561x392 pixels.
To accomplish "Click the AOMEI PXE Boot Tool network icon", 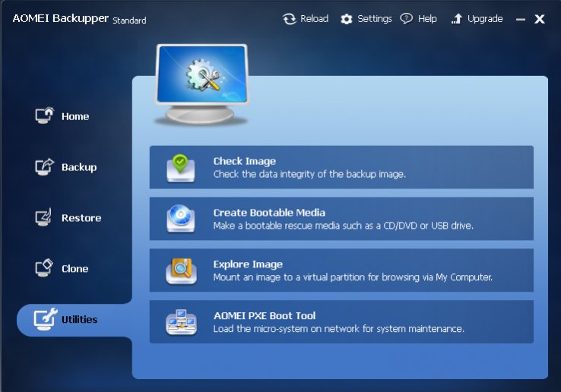I will tap(181, 322).
